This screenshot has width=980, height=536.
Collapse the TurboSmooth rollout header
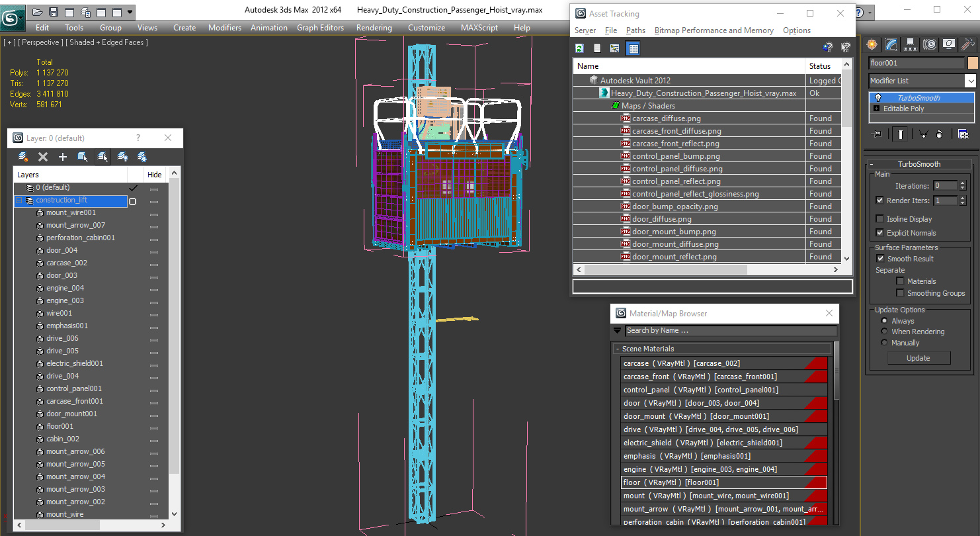(919, 164)
